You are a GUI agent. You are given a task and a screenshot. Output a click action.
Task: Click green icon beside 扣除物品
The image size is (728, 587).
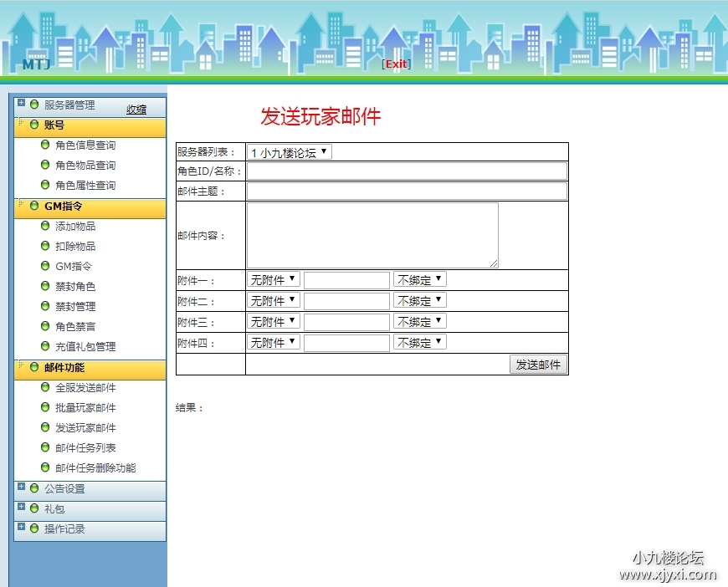pos(45,246)
